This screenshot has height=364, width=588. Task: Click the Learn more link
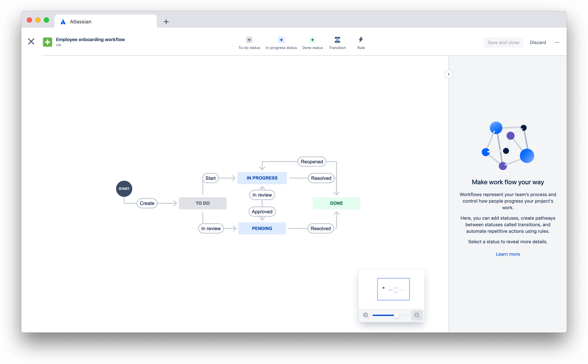click(508, 254)
